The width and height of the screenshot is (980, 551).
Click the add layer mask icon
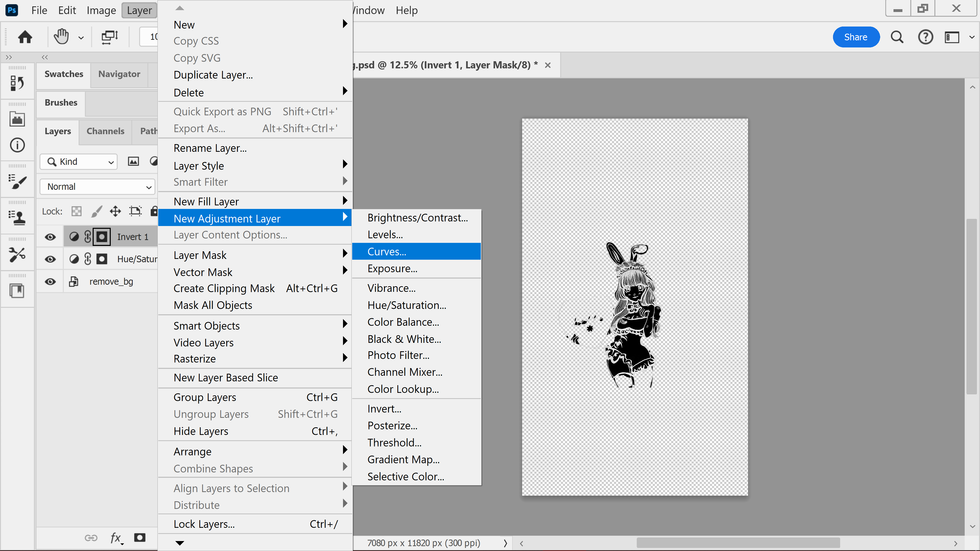coord(140,537)
